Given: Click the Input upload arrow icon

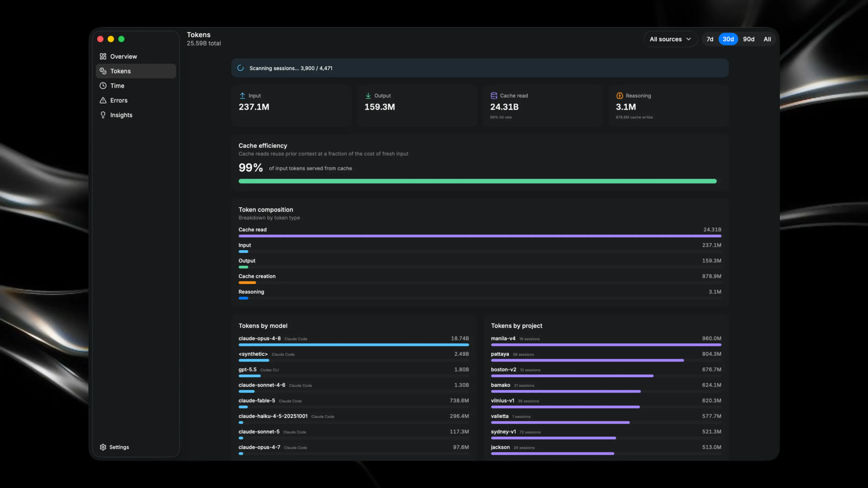Looking at the screenshot, I should coord(242,96).
